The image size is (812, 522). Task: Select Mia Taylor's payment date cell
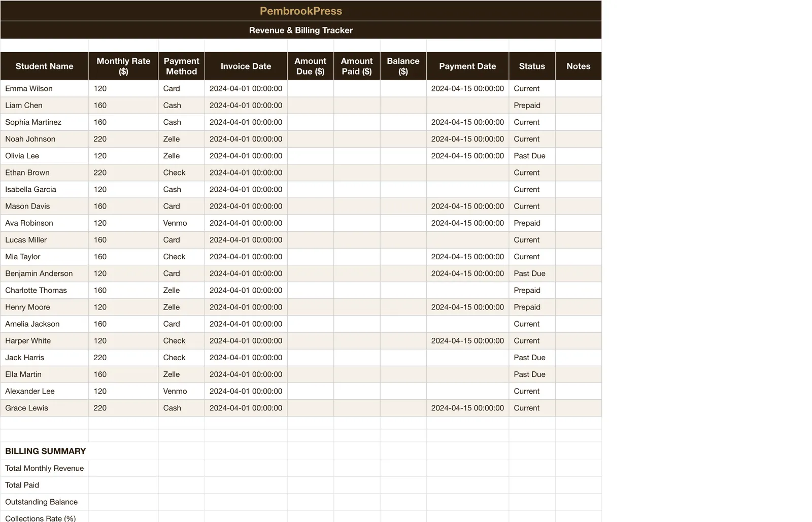pos(467,256)
